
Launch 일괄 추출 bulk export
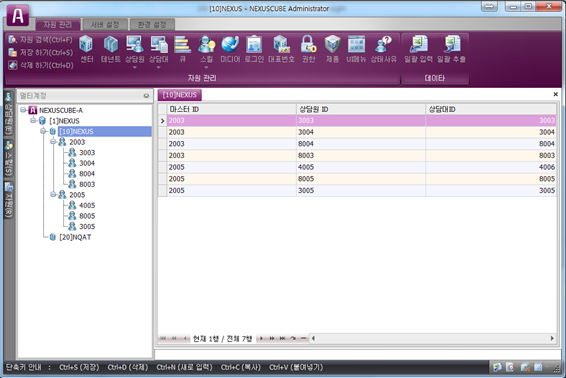click(451, 49)
